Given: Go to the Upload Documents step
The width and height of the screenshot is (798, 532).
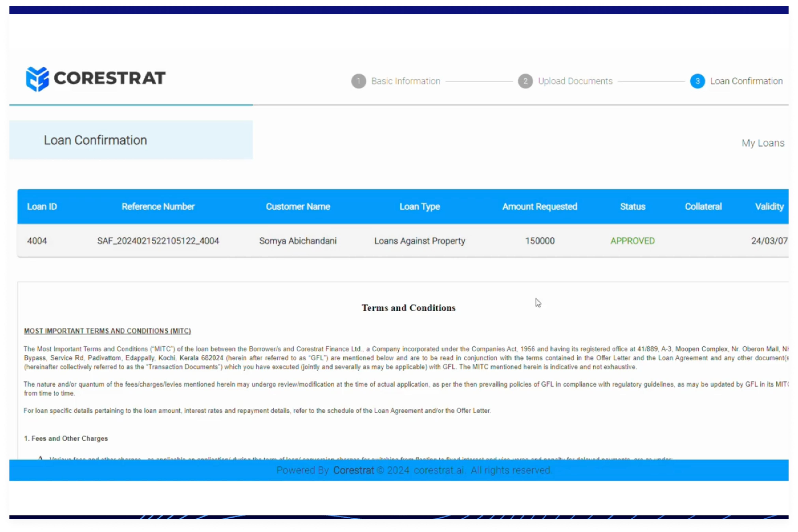Looking at the screenshot, I should point(575,81).
